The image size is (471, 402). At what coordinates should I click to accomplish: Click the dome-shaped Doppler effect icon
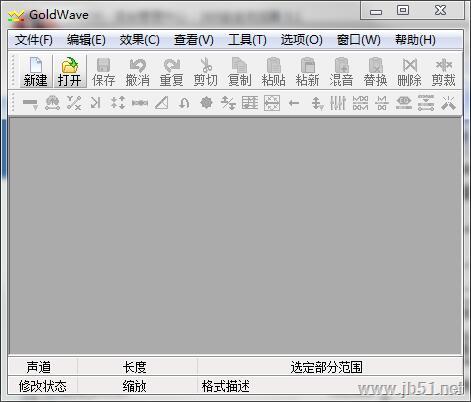[52, 103]
